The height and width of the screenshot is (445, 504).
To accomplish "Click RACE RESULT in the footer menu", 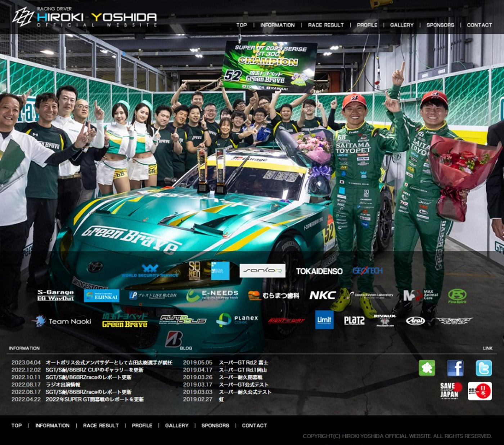I will tap(101, 425).
